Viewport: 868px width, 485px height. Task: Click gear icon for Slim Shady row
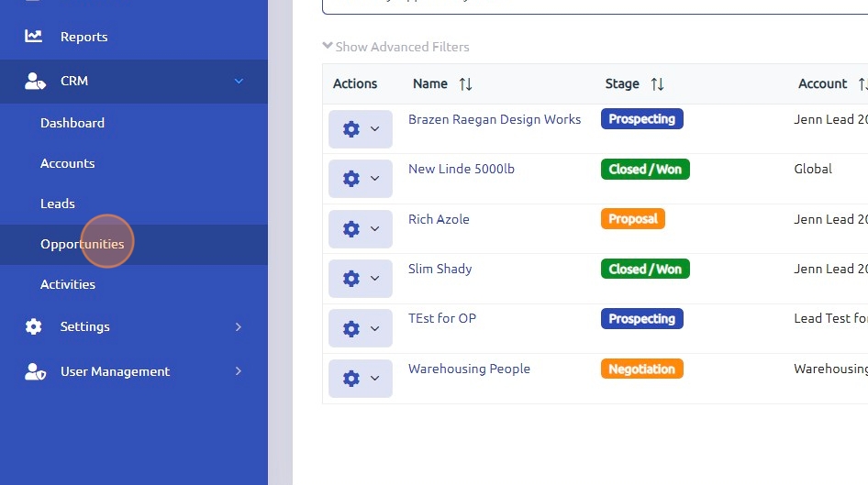click(351, 278)
